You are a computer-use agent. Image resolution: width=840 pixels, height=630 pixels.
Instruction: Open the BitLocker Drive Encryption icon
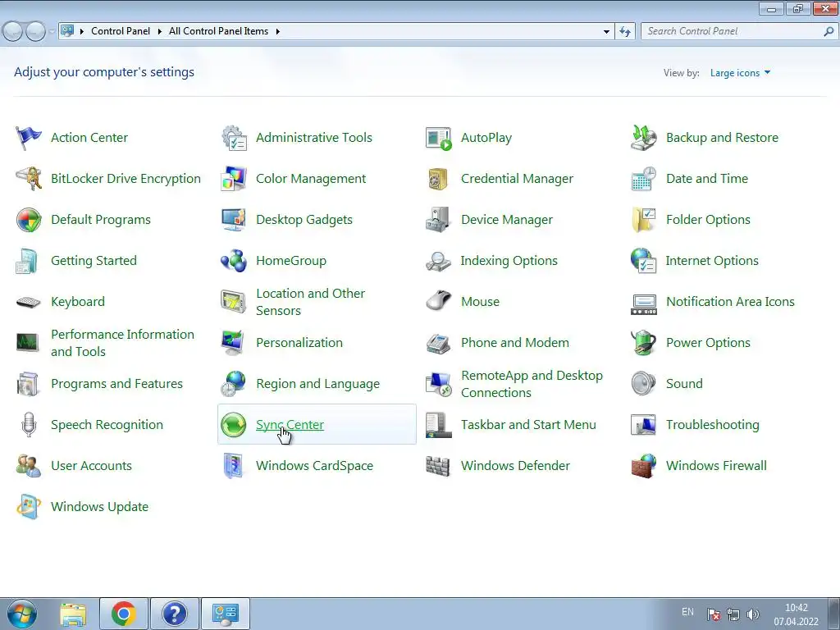29,178
